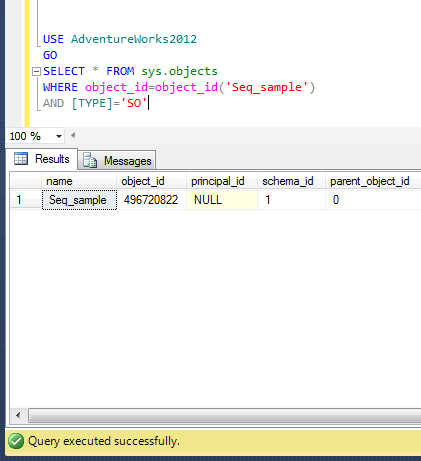Click the results grid scroll left arrow
Screen dimensions: 421x461
point(18,415)
